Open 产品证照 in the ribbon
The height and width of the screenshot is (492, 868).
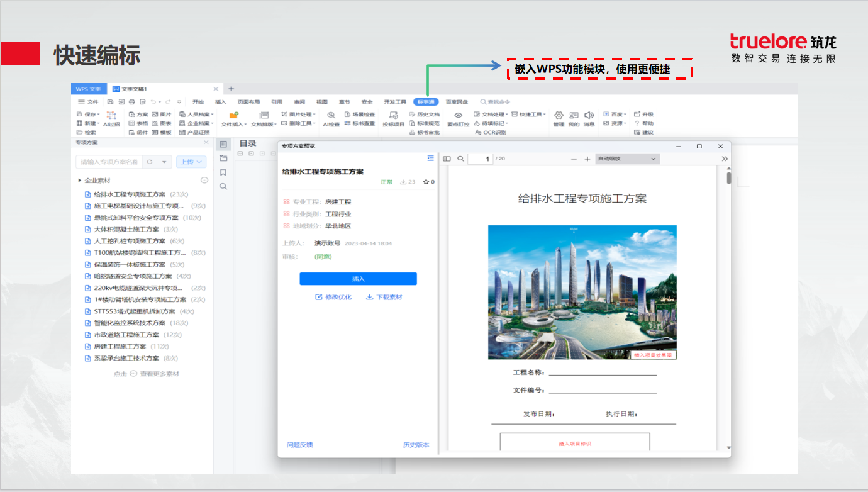[194, 132]
